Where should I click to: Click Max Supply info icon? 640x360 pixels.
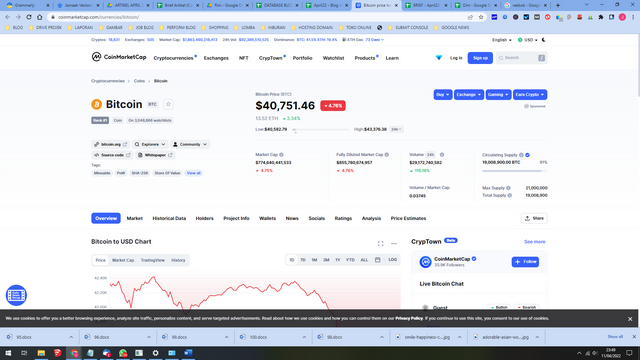pos(509,188)
